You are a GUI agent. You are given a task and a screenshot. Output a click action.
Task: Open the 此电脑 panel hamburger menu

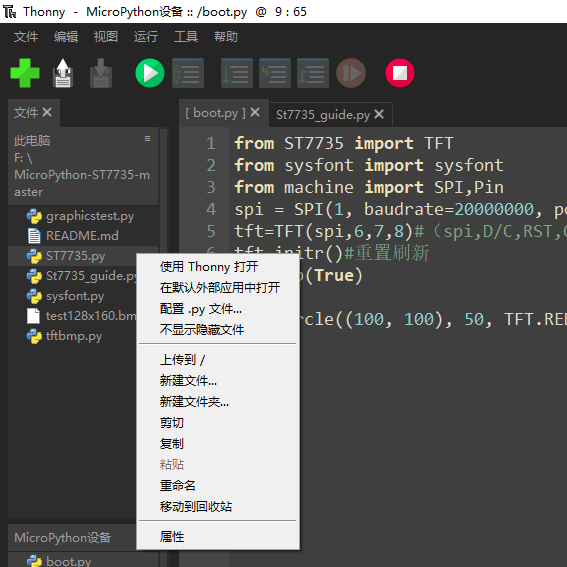(x=148, y=139)
